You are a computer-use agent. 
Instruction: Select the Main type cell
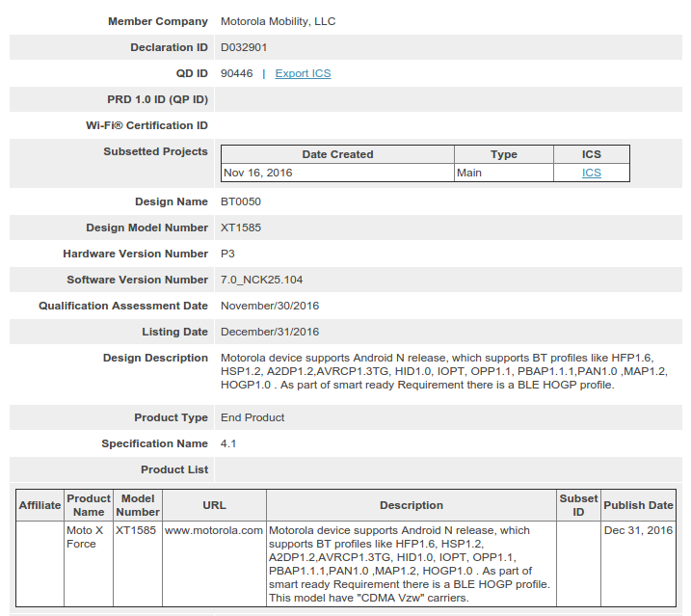(504, 173)
